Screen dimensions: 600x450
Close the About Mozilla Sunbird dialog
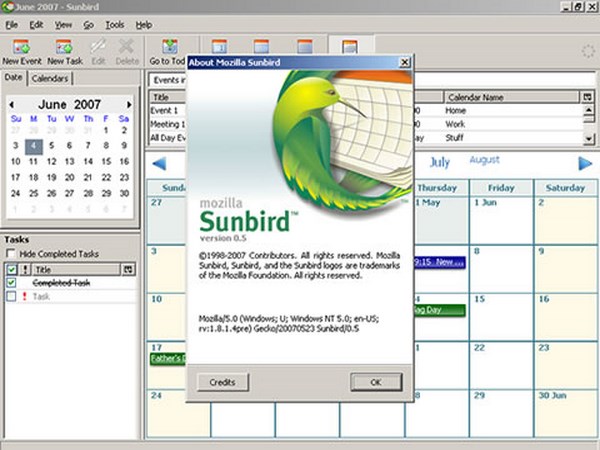(x=405, y=60)
